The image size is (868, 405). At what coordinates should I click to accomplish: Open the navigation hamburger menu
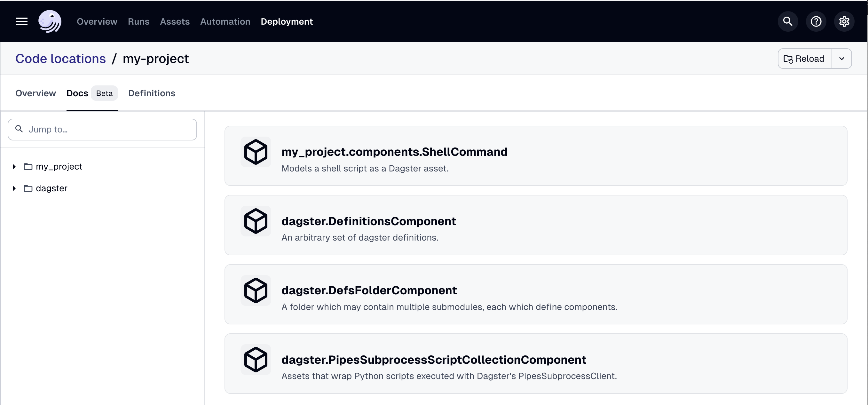[x=21, y=21]
